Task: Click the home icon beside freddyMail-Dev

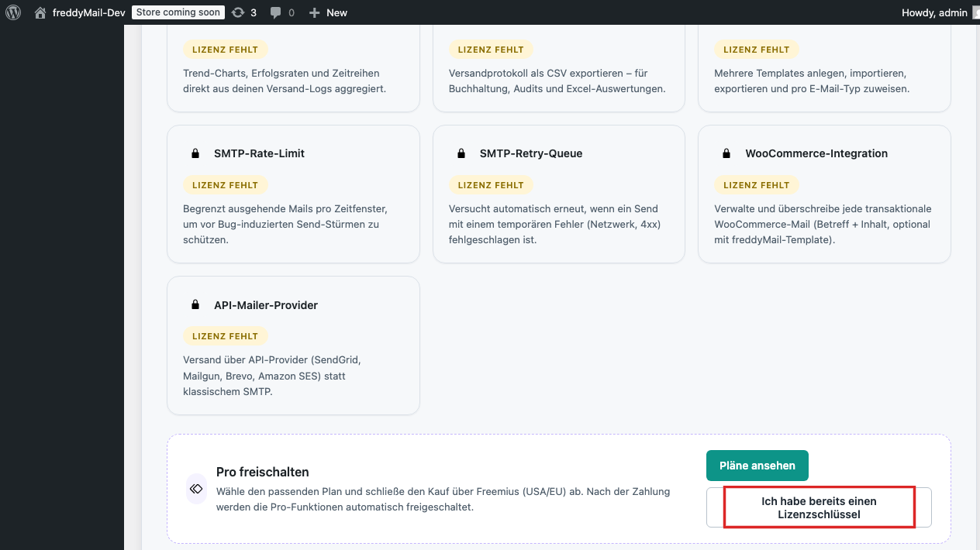Action: [40, 12]
